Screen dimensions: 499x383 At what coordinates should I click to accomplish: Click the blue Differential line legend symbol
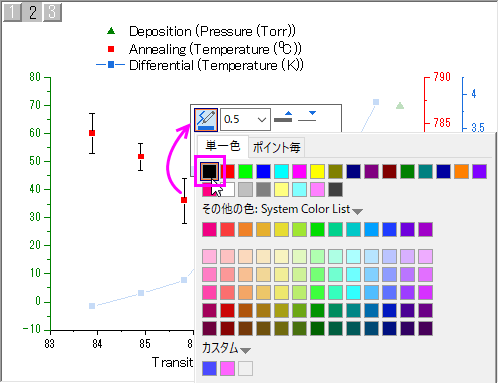click(x=111, y=64)
